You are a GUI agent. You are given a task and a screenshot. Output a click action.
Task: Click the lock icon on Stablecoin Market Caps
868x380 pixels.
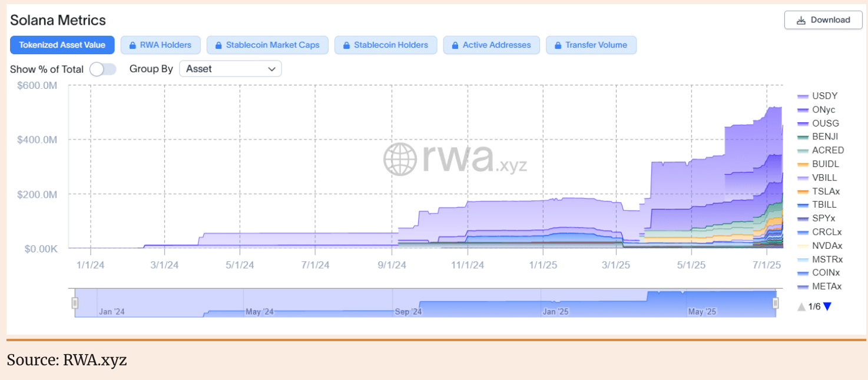219,45
